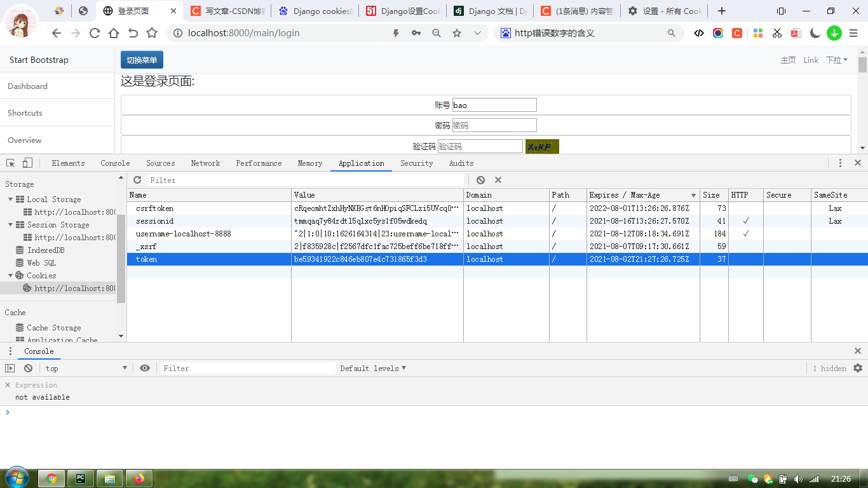This screenshot has width=868, height=488.
Task: Refresh the cookies table
Action: click(137, 180)
